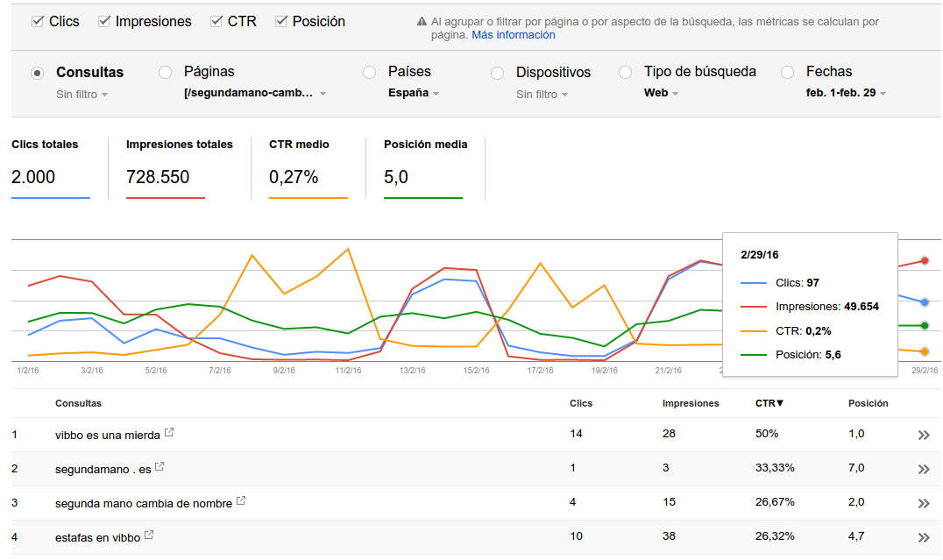Viewport: 943px width, 560px height.
Task: Click the orange CTR point on 29/2/16
Action: click(925, 351)
